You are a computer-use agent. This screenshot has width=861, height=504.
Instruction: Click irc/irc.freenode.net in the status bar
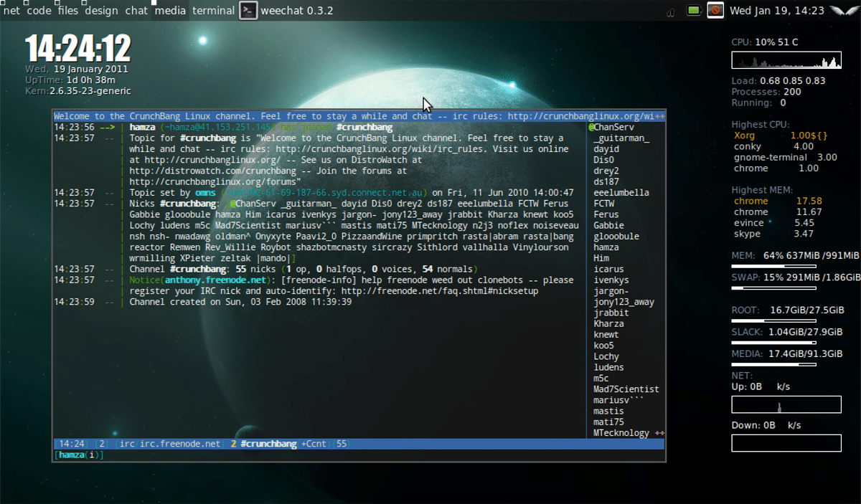point(170,444)
